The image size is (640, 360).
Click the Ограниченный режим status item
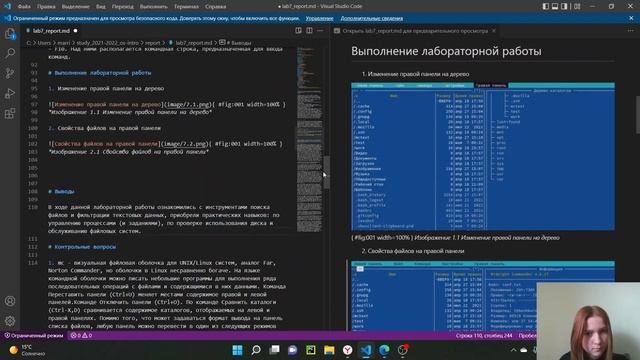[34, 336]
